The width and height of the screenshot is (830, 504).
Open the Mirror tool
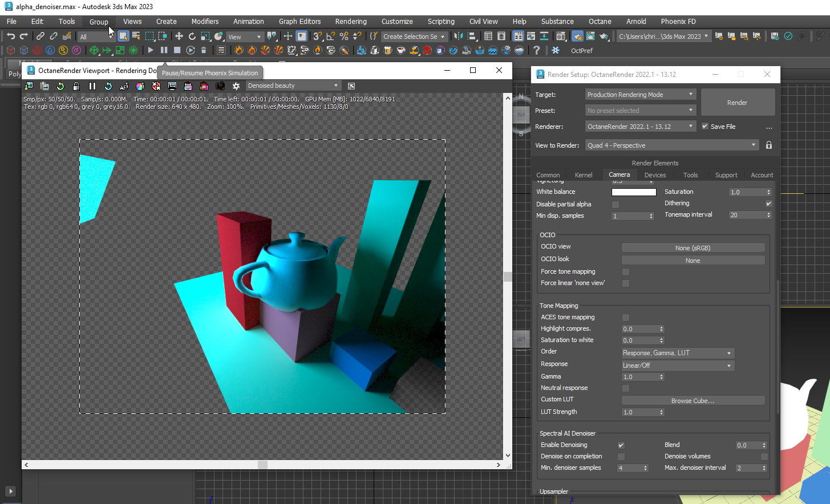(x=458, y=36)
